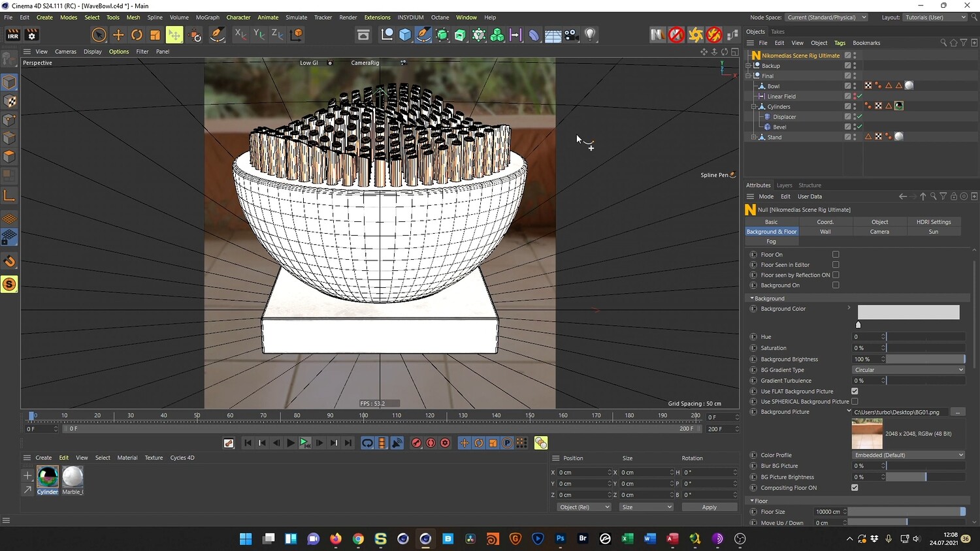The width and height of the screenshot is (980, 551).
Task: Select the Marble material thumbnail
Action: coord(73,477)
